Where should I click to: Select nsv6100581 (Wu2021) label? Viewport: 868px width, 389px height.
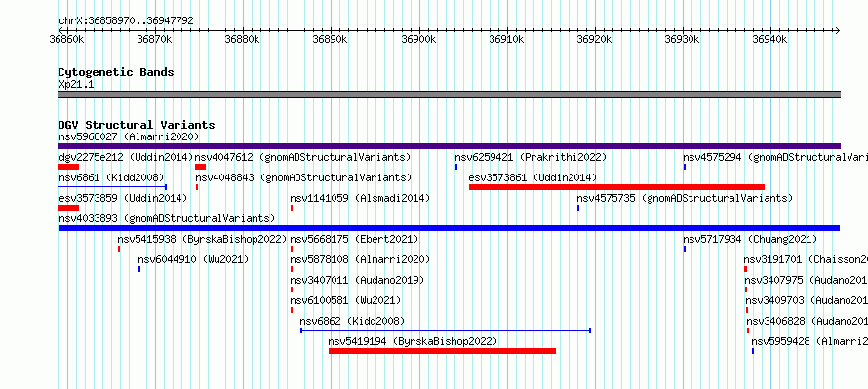pyautogui.click(x=345, y=300)
